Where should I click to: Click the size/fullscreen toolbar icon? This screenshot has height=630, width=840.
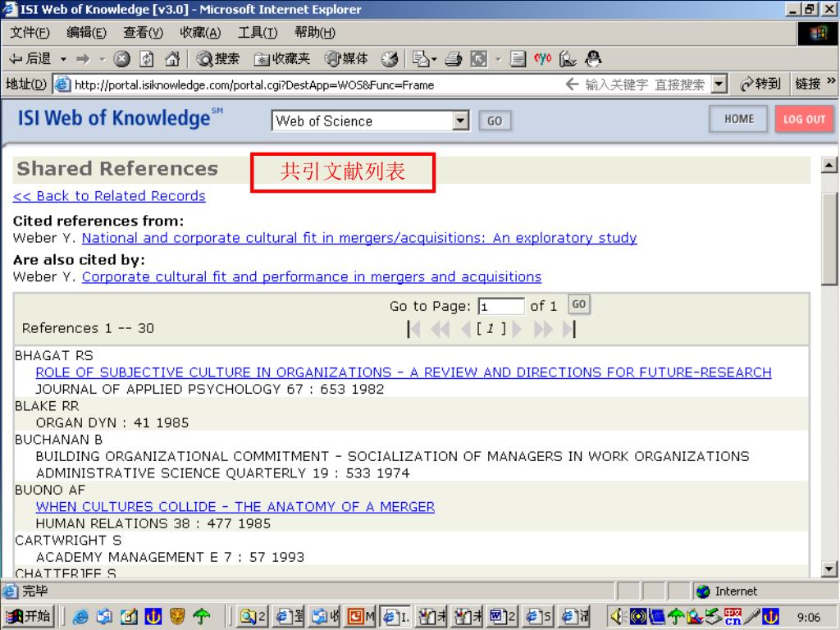[479, 59]
